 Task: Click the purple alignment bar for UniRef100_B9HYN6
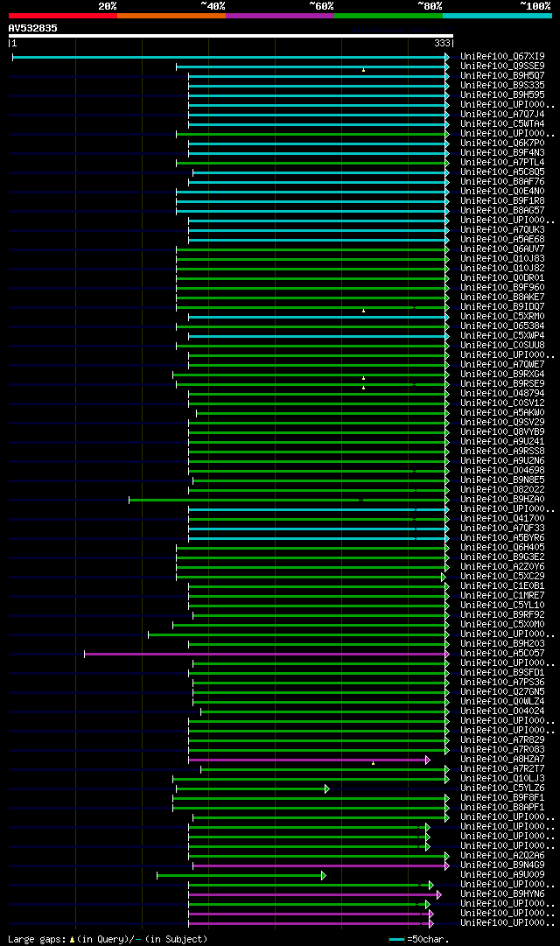click(314, 894)
